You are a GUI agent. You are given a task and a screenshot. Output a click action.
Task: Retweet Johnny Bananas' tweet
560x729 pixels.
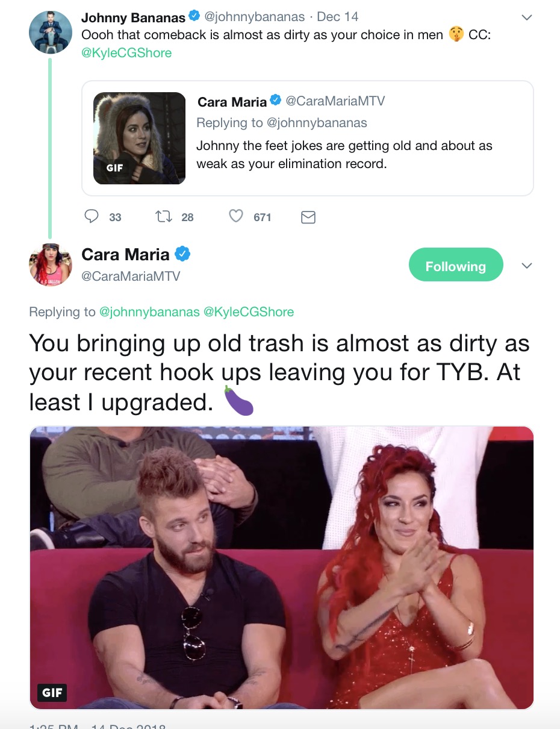coord(164,216)
